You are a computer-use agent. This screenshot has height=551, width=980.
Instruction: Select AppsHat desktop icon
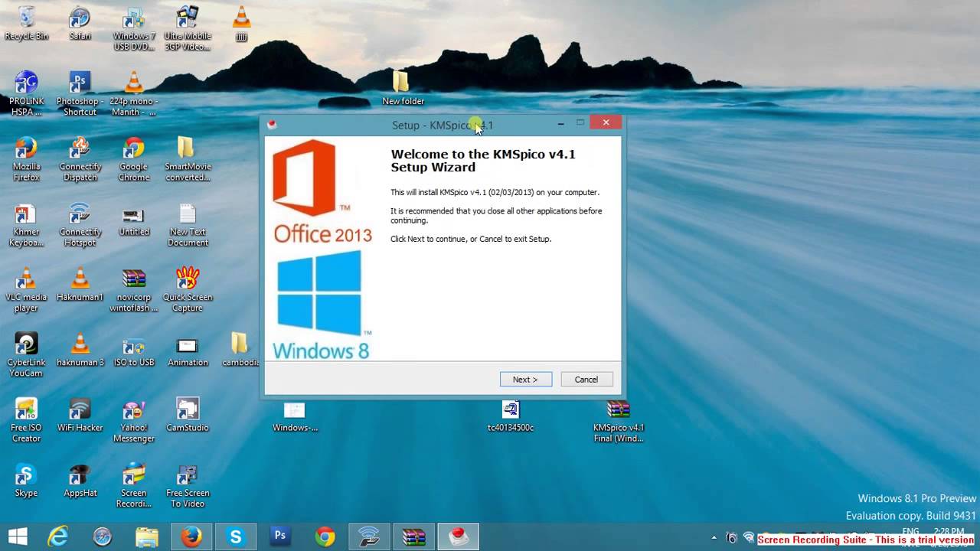(80, 481)
